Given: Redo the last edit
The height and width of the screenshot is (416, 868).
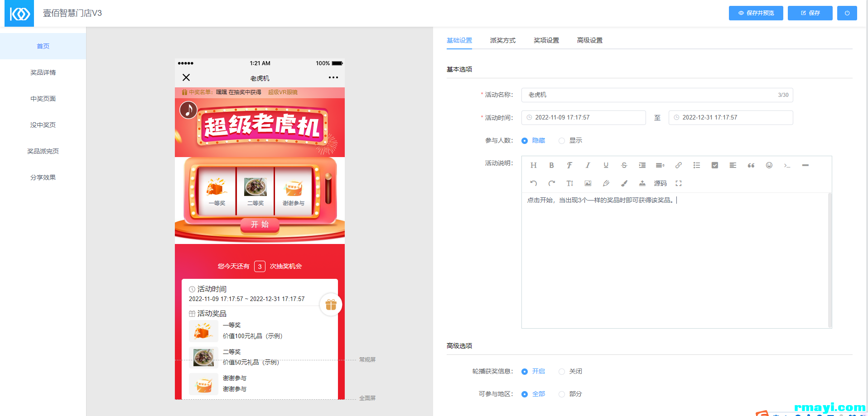Looking at the screenshot, I should tap(551, 183).
